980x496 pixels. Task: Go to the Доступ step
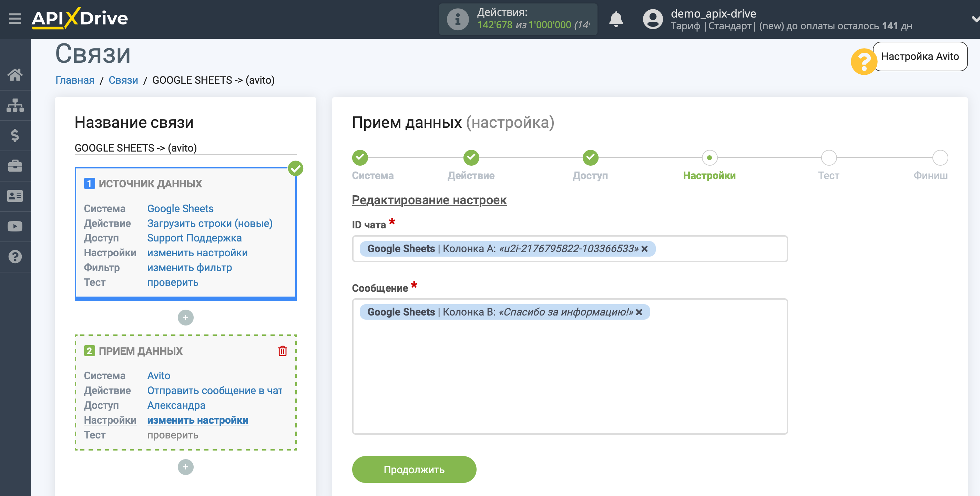pos(590,157)
